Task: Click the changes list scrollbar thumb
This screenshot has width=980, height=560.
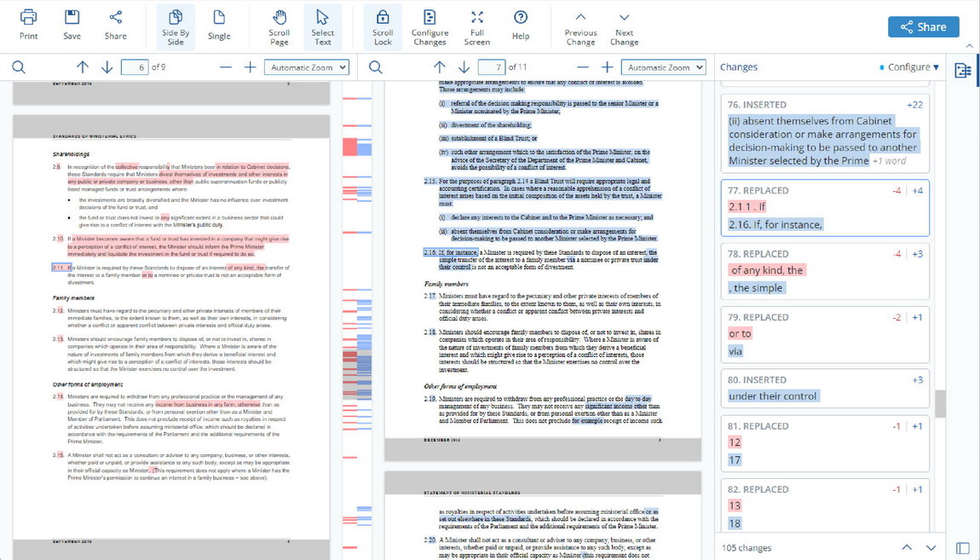Action: tap(940, 404)
